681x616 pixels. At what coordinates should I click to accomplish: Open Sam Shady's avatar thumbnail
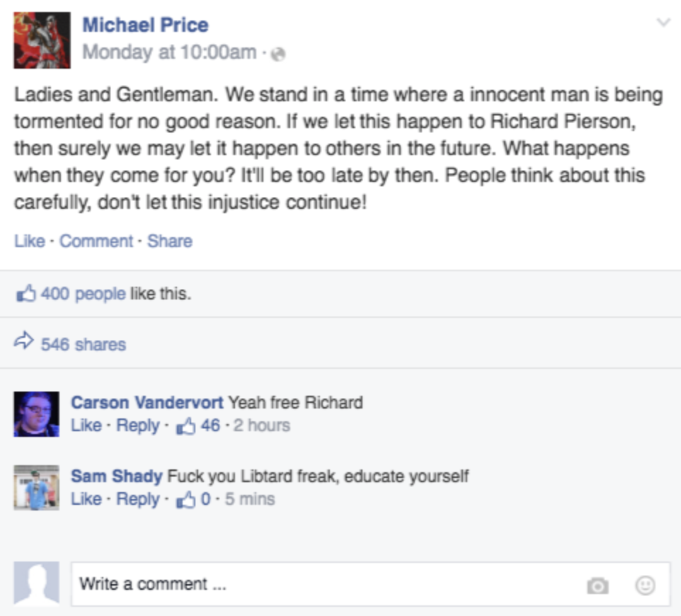tap(37, 487)
